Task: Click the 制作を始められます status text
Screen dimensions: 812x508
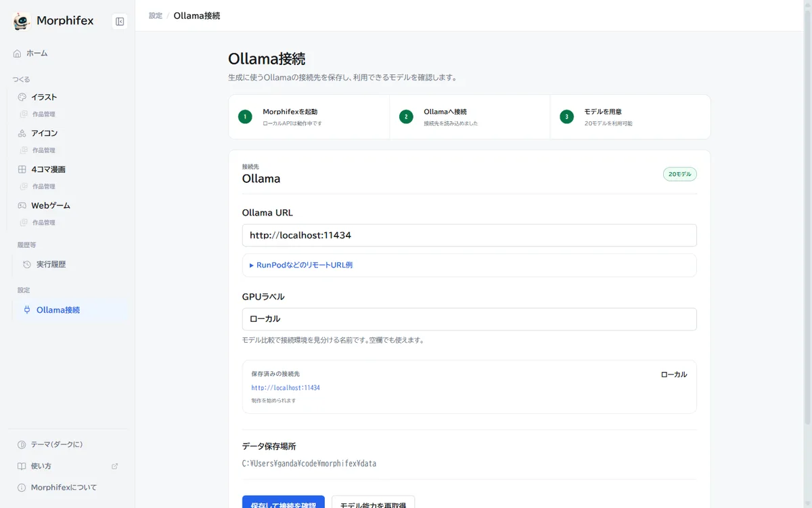Action: [273, 401]
